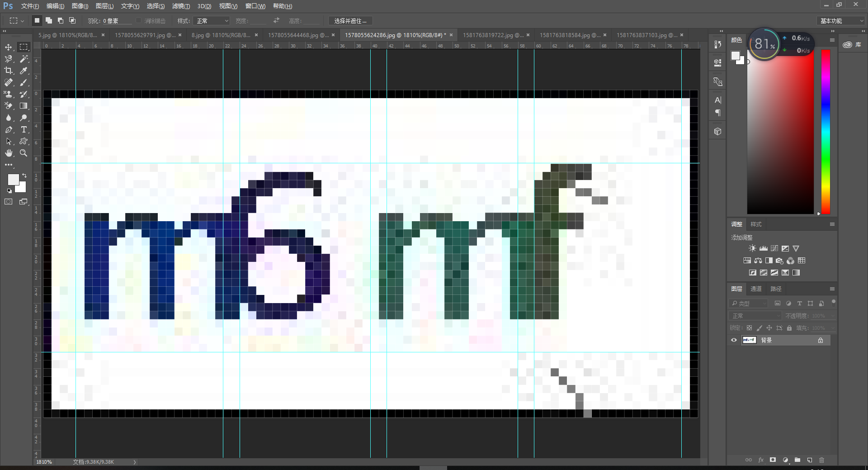Toggle lock all for layer
868x470 pixels.
pyautogui.click(x=789, y=328)
